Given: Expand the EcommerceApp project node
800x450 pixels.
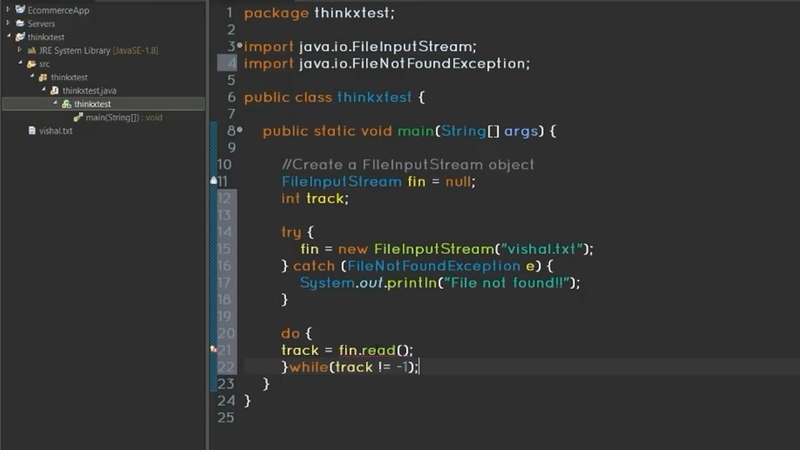Looking at the screenshot, I should (x=8, y=9).
